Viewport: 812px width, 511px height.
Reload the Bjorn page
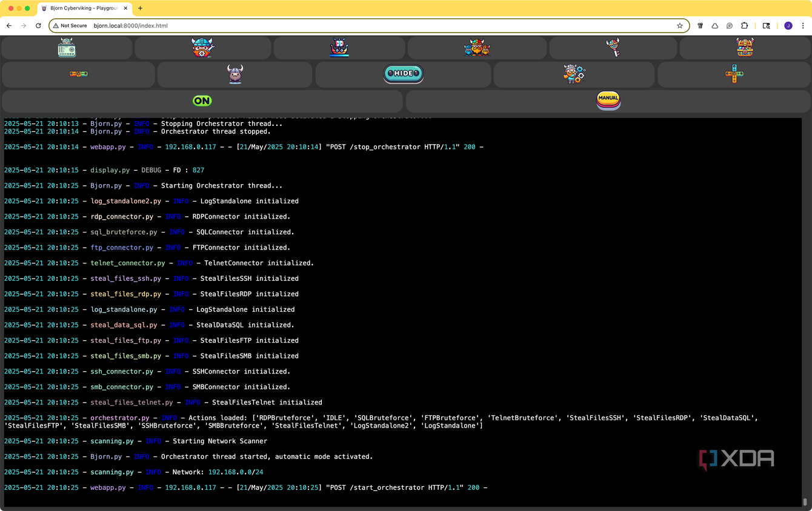[38, 26]
